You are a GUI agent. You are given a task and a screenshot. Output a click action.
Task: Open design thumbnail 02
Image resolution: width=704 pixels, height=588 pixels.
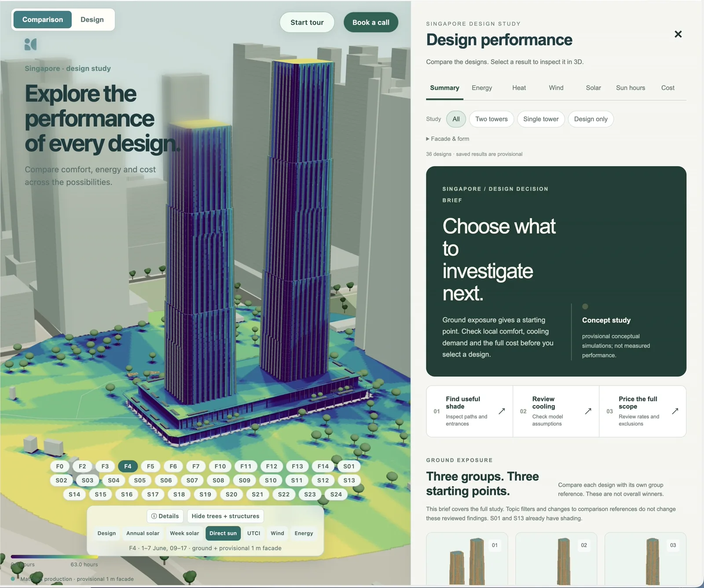[x=556, y=559]
